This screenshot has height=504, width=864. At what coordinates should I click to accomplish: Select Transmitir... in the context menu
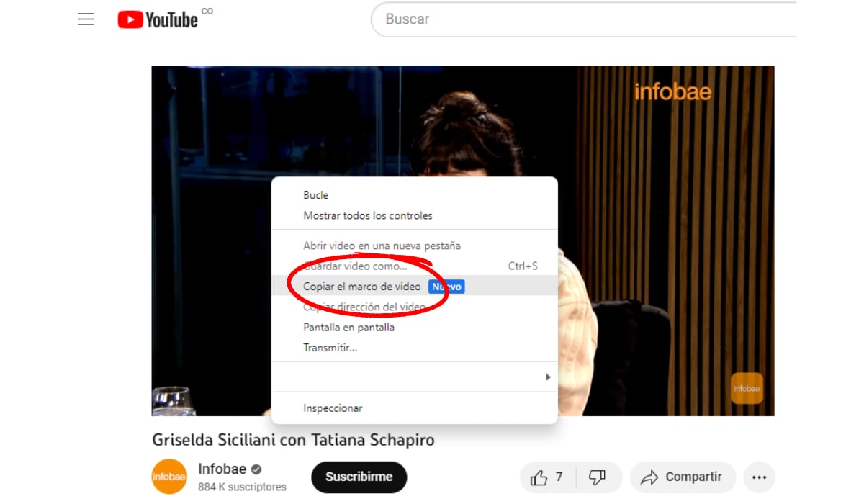click(330, 348)
